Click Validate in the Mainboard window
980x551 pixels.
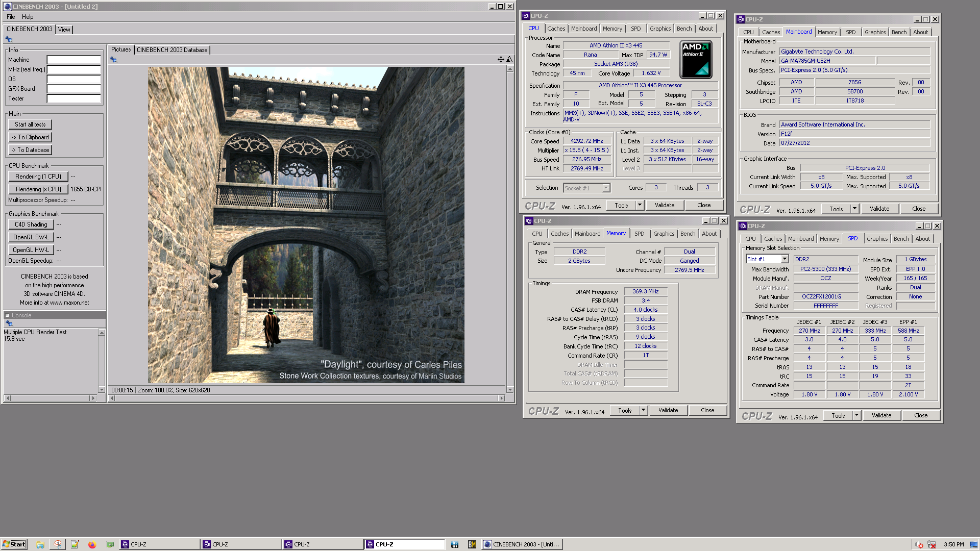click(879, 209)
